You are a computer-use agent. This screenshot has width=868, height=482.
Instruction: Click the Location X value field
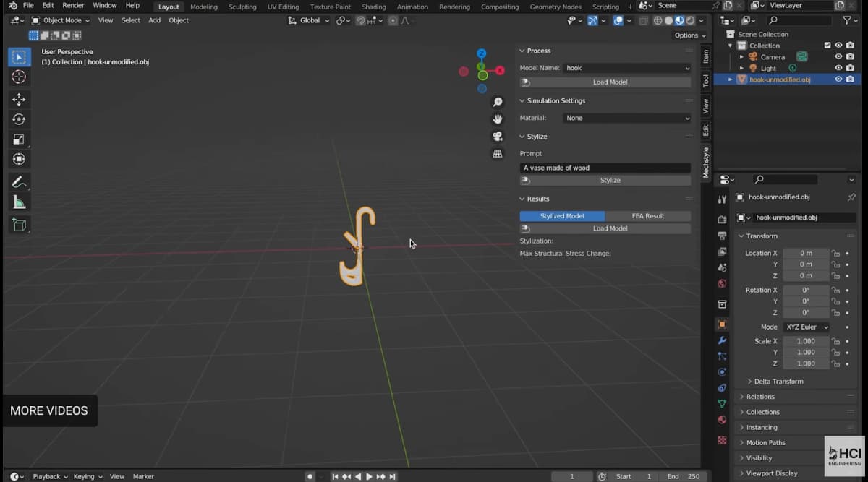point(805,254)
